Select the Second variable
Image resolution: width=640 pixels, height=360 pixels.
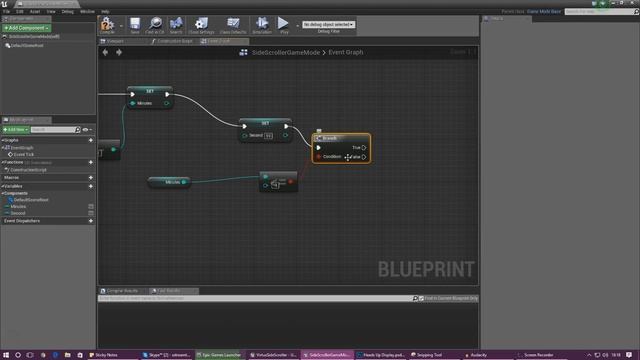coord(18,213)
